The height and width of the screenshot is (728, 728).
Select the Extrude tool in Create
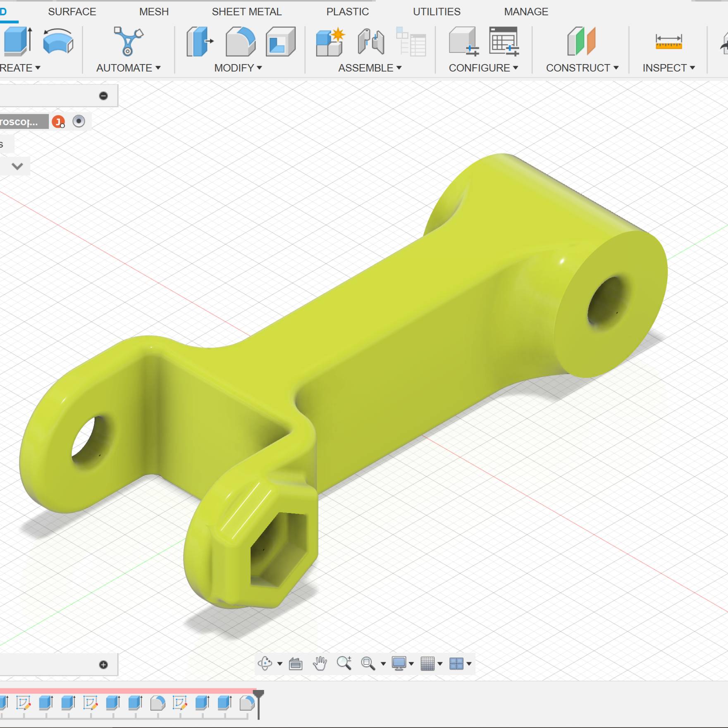(17, 41)
